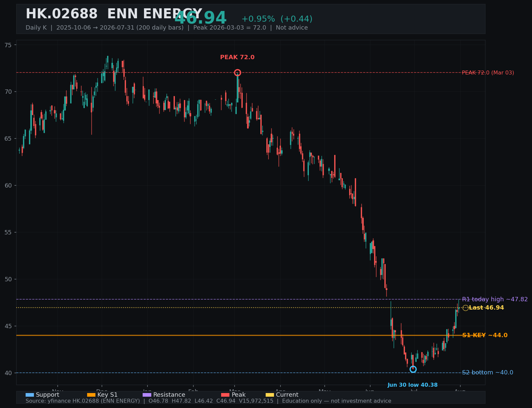Click the 'PEAK 72.0' annotation above the chart
532x408 pixels.
coord(237,57)
